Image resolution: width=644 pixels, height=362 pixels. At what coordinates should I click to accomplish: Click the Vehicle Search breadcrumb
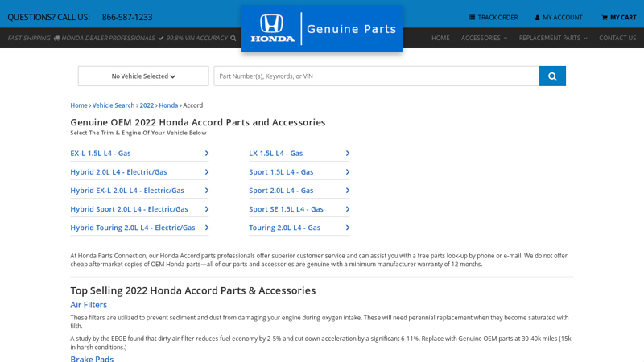[114, 105]
